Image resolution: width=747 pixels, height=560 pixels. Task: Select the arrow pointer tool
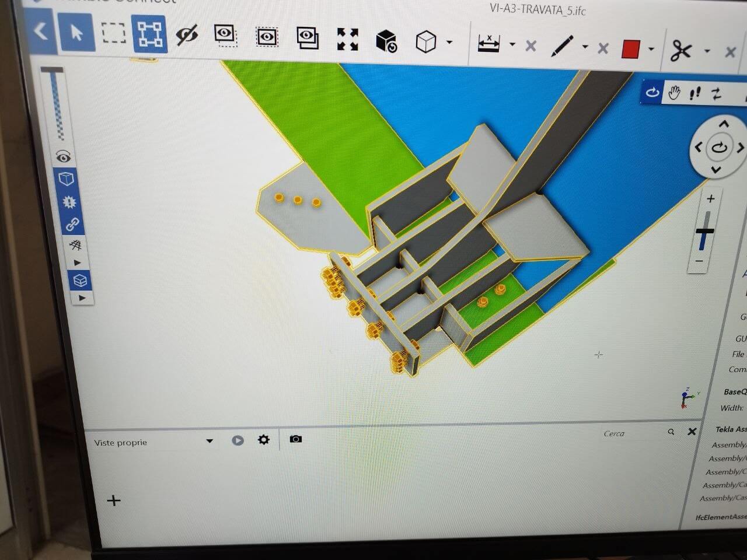click(76, 33)
